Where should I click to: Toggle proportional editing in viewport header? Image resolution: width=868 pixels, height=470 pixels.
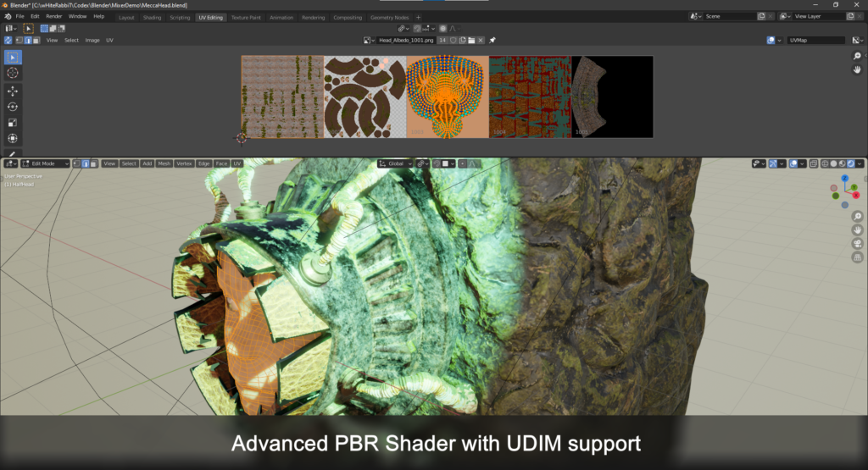coord(462,163)
